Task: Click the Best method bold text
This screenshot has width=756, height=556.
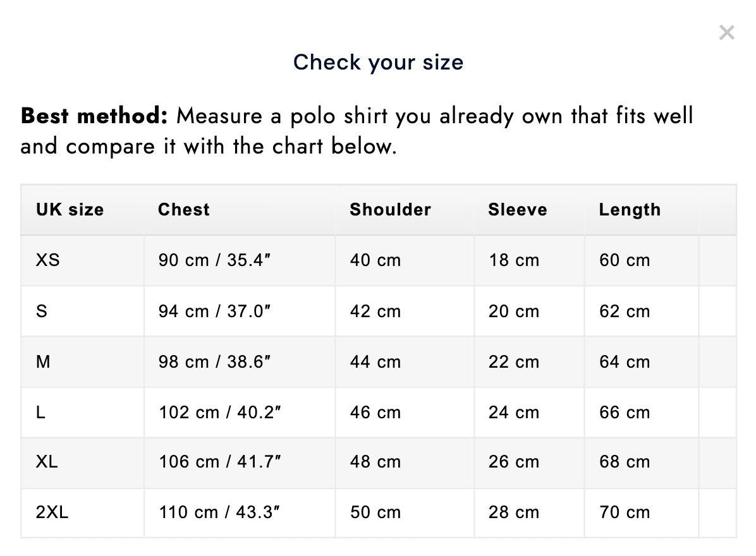Action: coord(94,116)
